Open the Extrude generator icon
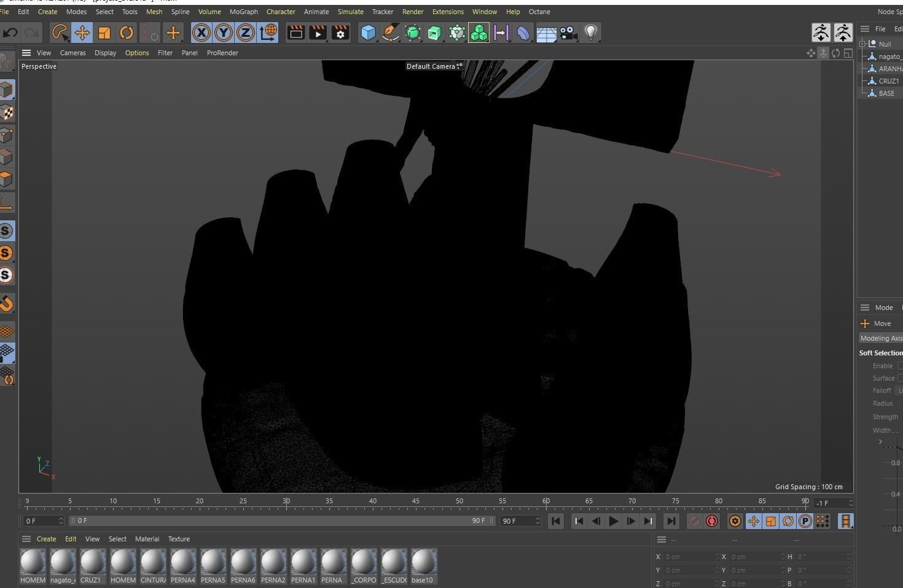This screenshot has width=903, height=588. point(435,33)
